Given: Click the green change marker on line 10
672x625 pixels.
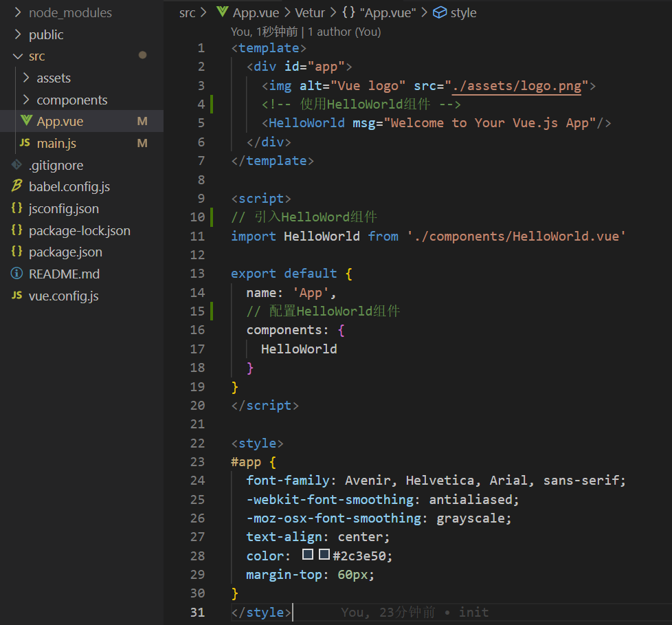Looking at the screenshot, I should pos(212,217).
